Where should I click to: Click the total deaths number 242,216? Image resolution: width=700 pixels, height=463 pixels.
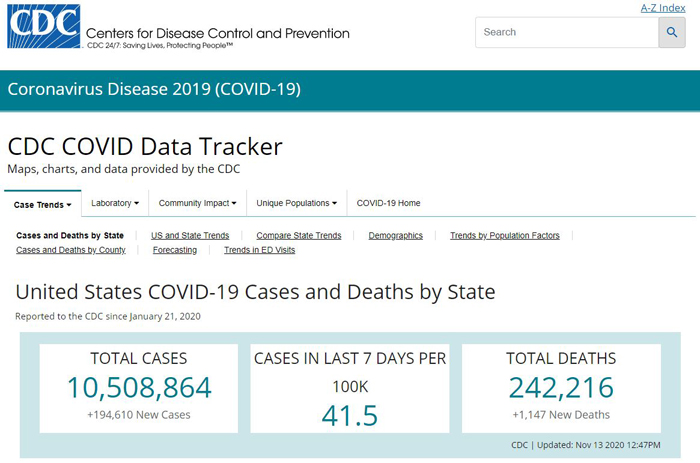coord(561,387)
